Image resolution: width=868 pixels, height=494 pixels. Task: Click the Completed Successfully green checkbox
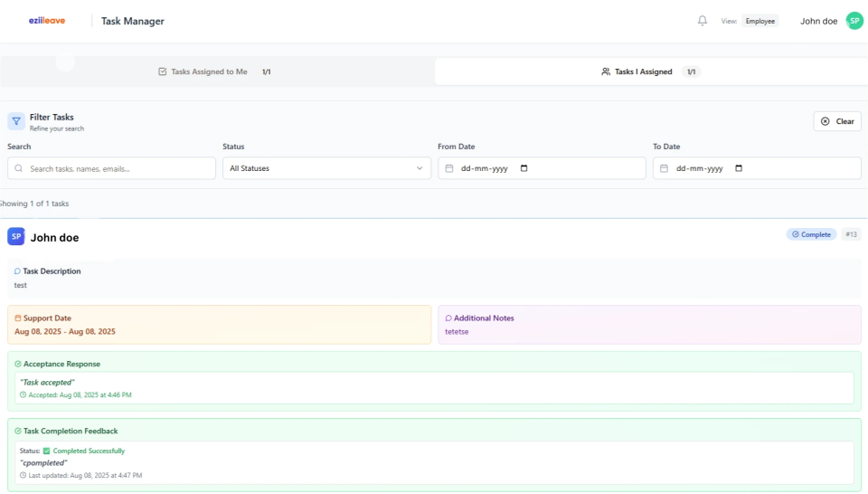[x=47, y=451]
